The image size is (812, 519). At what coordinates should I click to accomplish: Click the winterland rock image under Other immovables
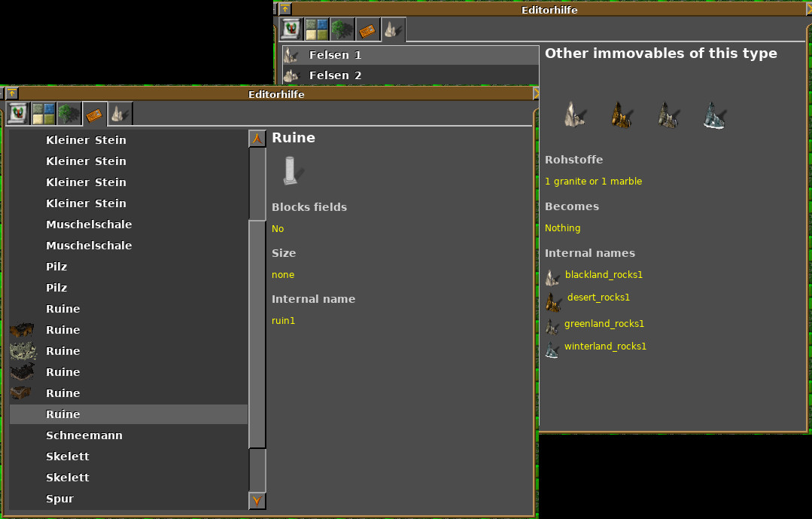click(x=714, y=115)
